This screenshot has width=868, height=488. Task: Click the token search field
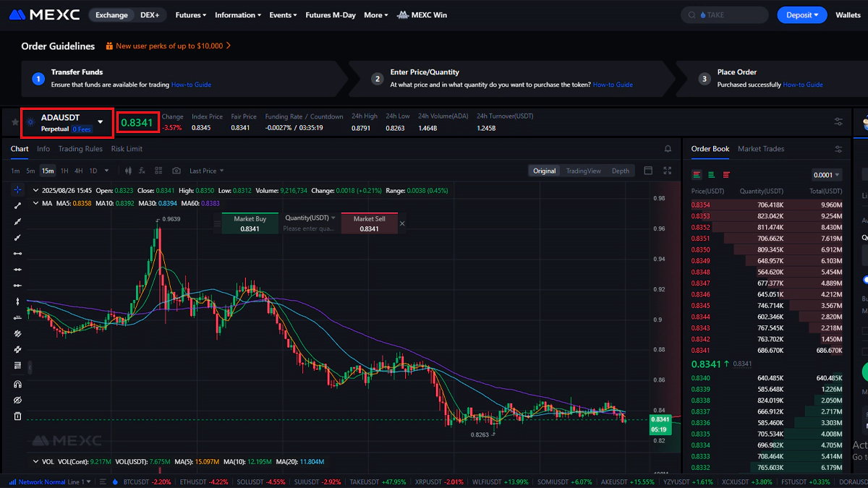click(x=724, y=14)
